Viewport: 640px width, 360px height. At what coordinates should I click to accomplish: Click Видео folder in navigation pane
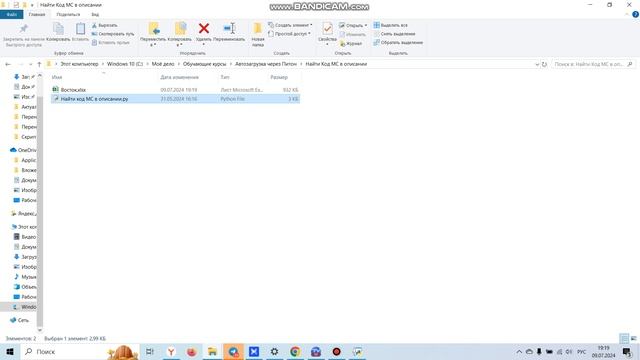pyautogui.click(x=25, y=237)
